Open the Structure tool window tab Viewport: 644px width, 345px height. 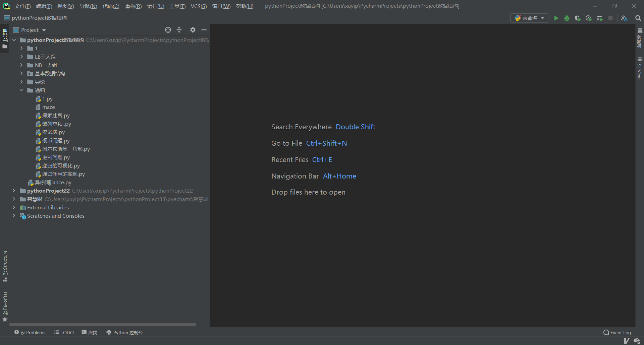[5, 266]
